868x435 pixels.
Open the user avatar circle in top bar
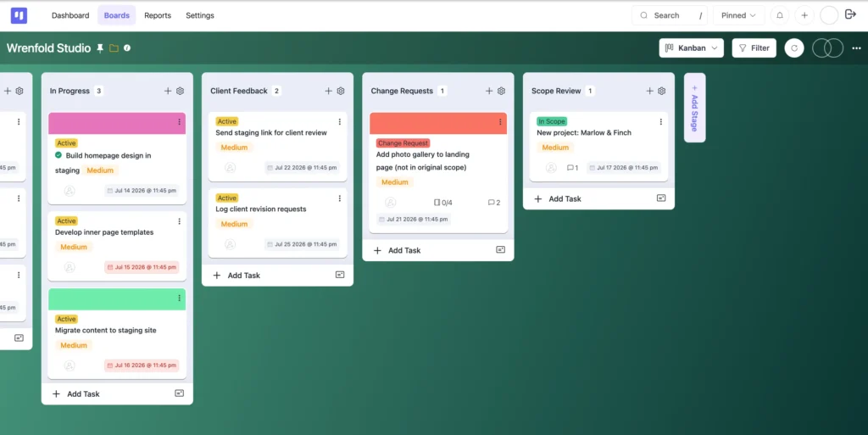point(829,15)
